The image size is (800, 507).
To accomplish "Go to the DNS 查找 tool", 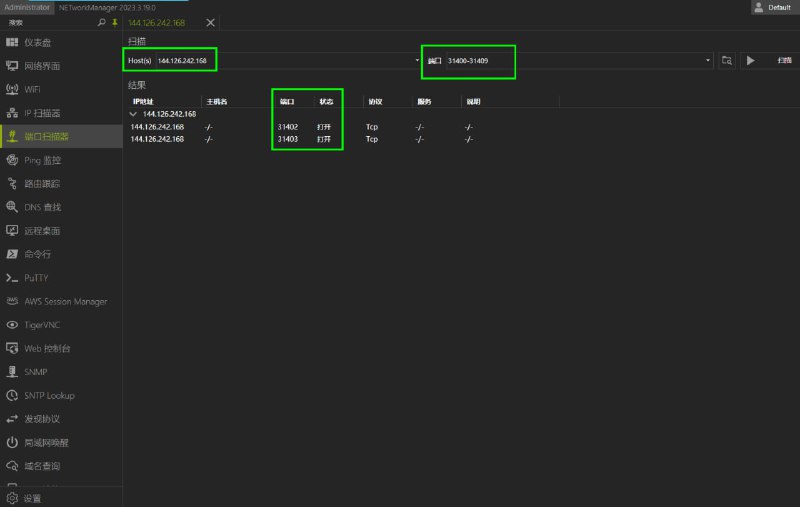I will (x=42, y=207).
